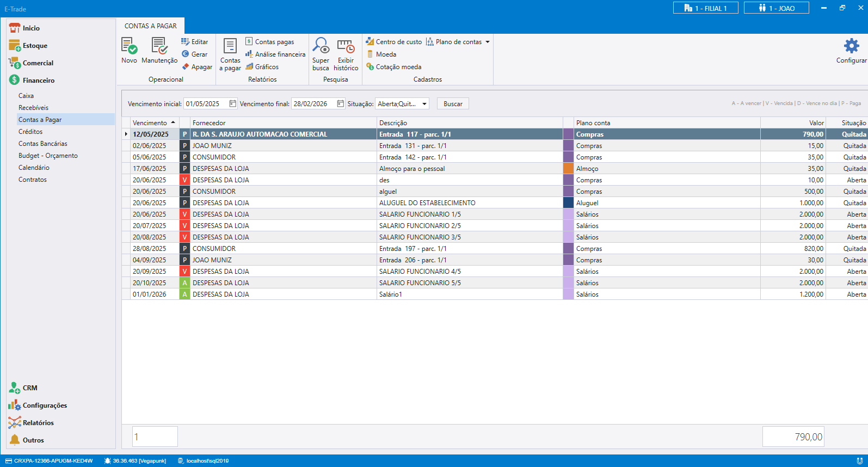
Task: Launch Super busca search
Action: 321,46
